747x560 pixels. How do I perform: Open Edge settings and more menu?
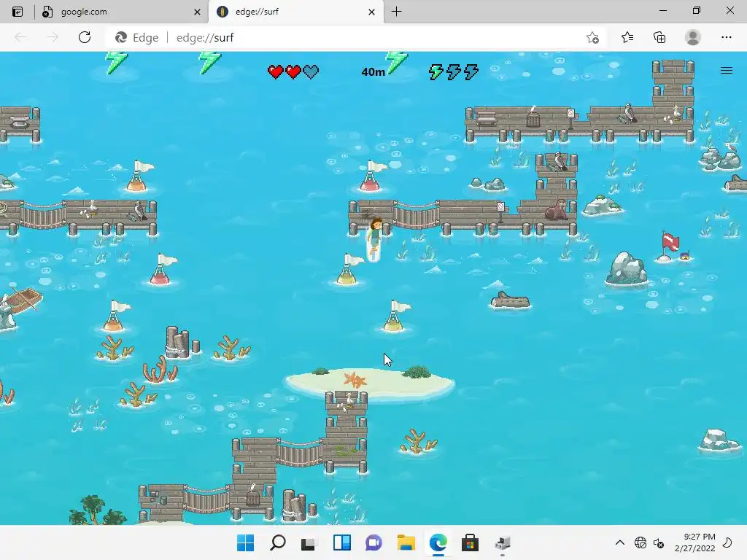726,37
